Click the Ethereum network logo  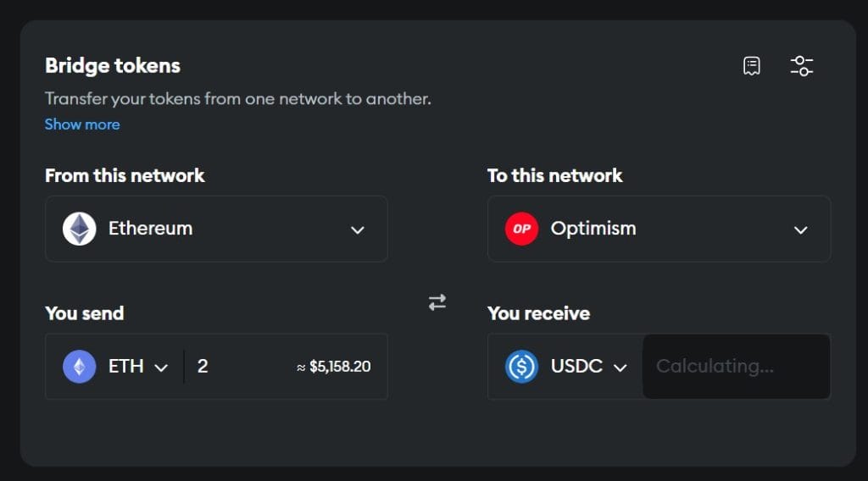[80, 229]
